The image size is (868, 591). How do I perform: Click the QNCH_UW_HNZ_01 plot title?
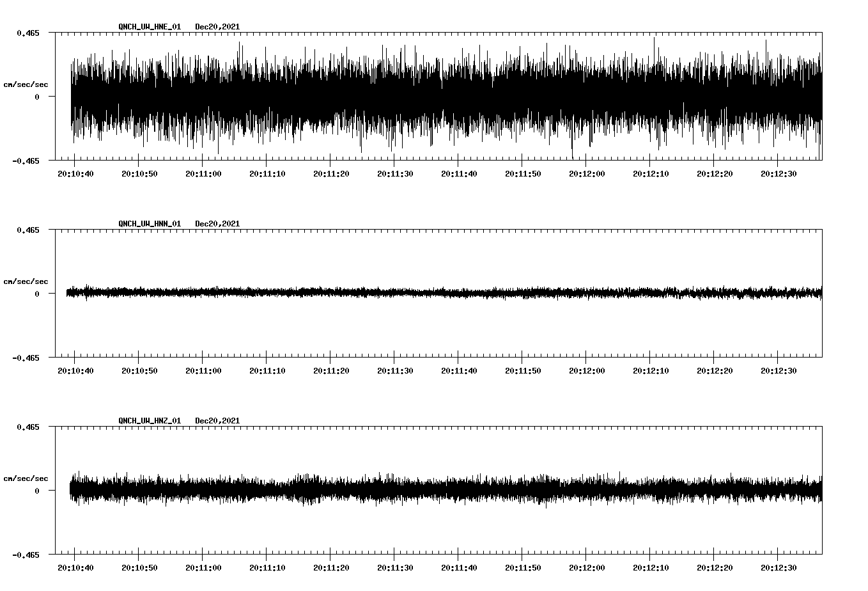tap(150, 421)
